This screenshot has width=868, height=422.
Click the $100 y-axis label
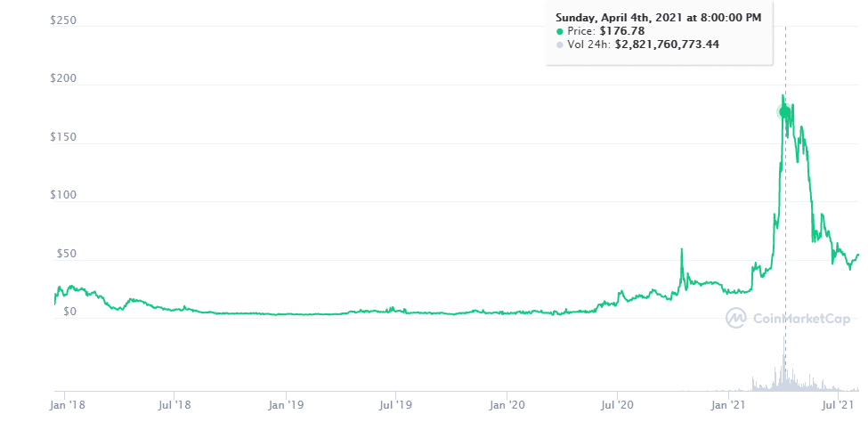pos(64,196)
